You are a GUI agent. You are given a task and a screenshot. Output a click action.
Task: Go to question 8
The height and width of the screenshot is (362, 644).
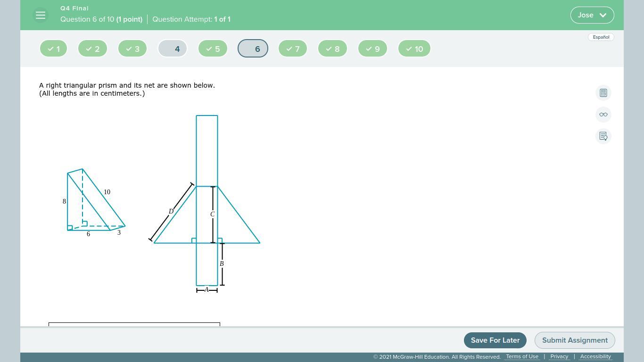[333, 49]
